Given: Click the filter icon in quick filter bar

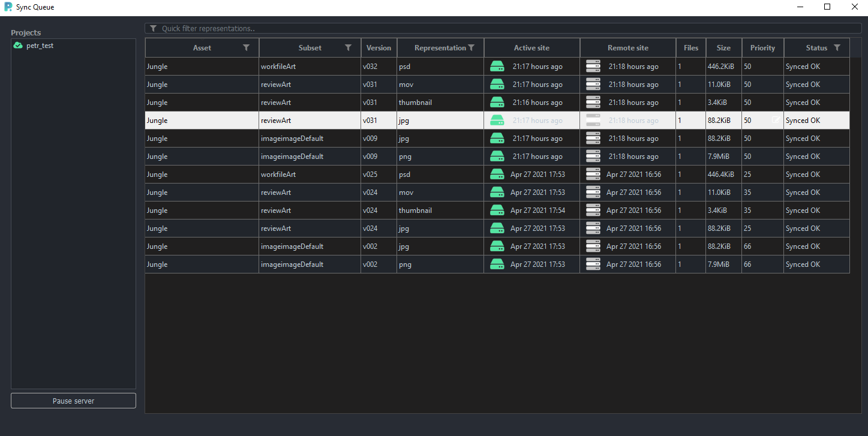Looking at the screenshot, I should [x=154, y=28].
